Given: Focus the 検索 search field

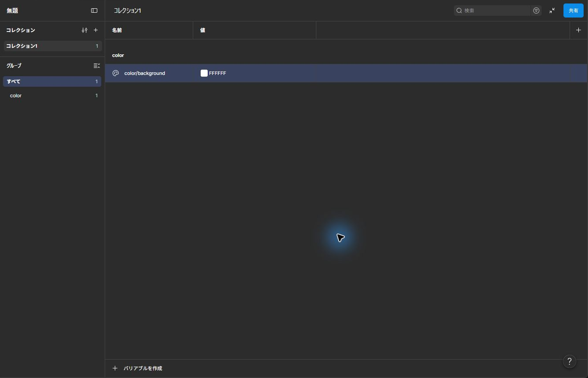Looking at the screenshot, I should [492, 11].
